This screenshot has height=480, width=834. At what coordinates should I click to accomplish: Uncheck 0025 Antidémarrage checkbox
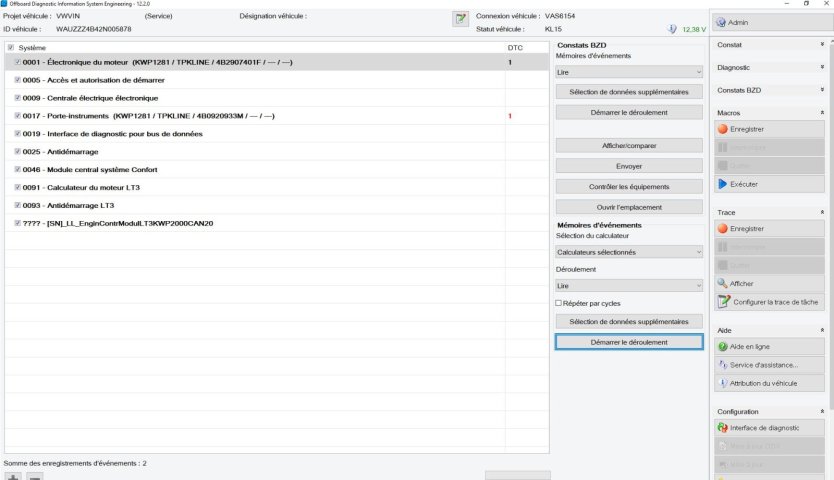(18, 152)
